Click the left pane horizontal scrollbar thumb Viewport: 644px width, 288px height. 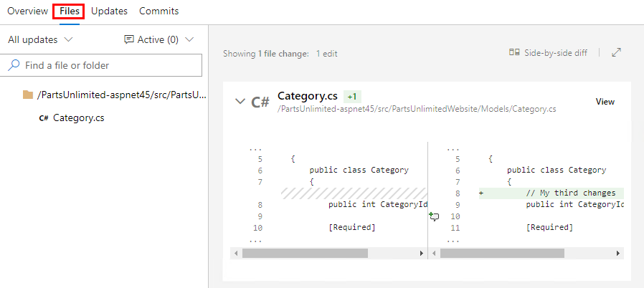[305, 254]
